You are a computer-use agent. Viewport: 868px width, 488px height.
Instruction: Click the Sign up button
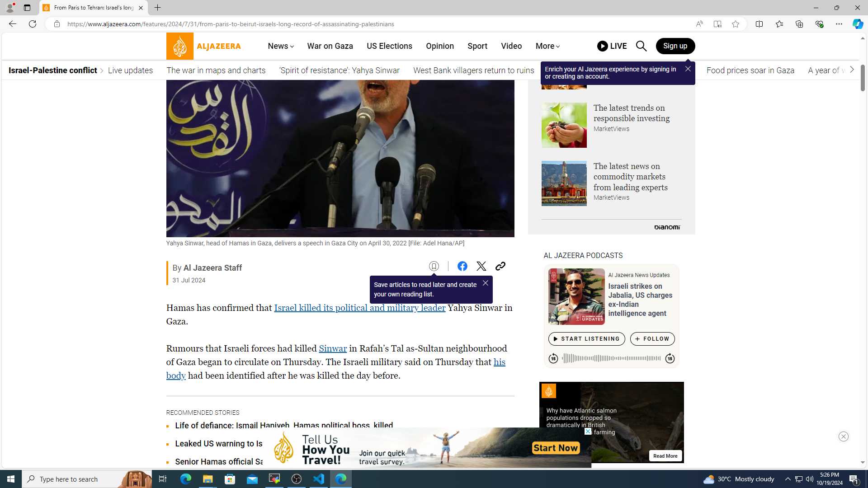[675, 46]
